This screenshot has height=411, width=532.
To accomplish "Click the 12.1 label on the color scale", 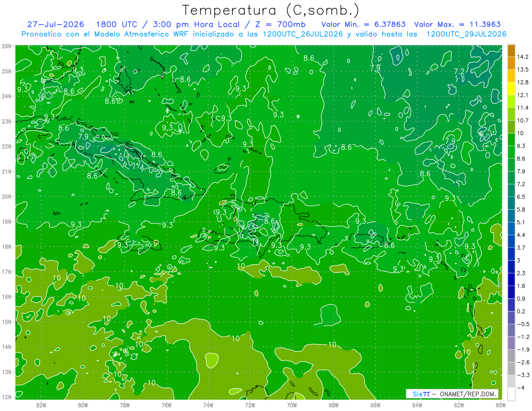I will [x=522, y=95].
